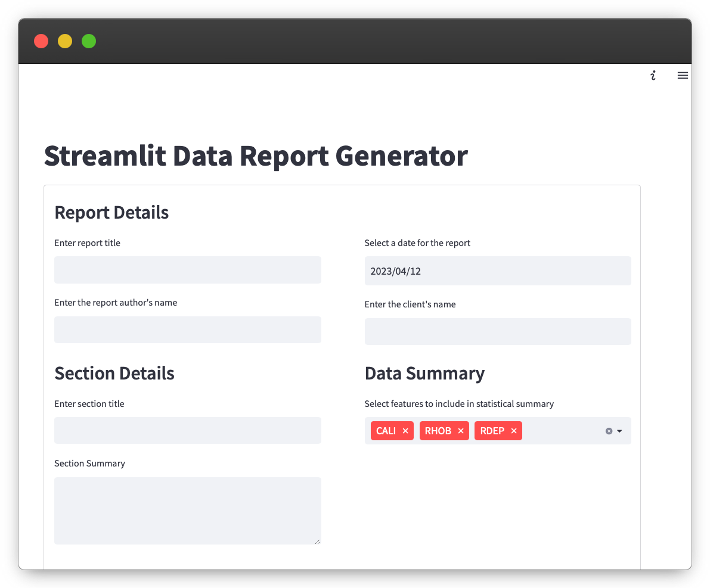
Task: Click the RHOB tag label
Action: pyautogui.click(x=438, y=431)
